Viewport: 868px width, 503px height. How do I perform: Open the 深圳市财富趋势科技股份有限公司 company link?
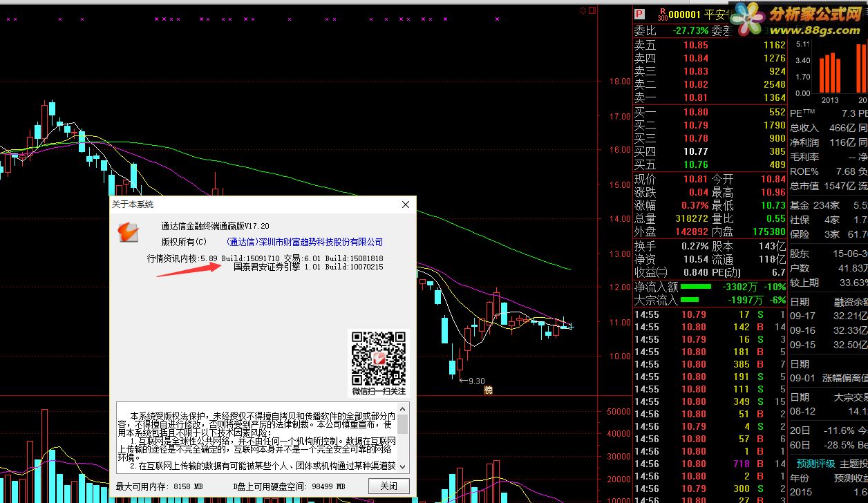(x=305, y=242)
